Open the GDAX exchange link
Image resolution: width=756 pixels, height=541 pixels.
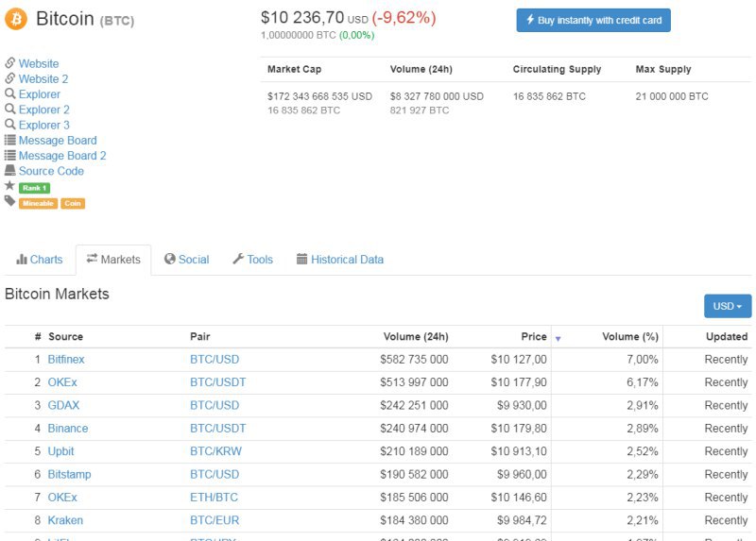(63, 405)
